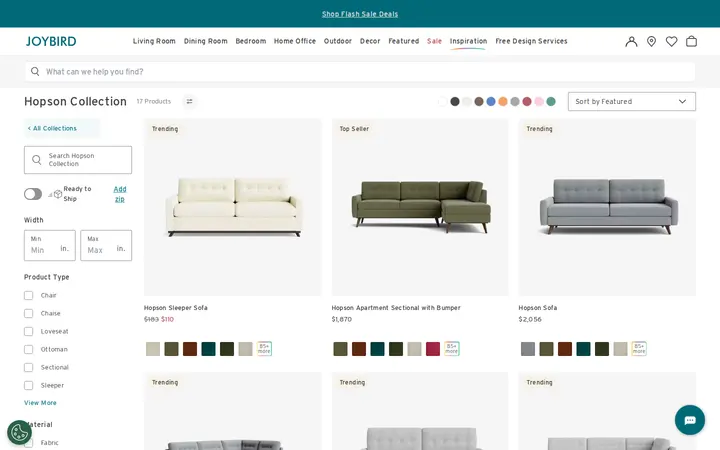The height and width of the screenshot is (450, 720).
Task: Open the Sale menu
Action: [x=434, y=41]
